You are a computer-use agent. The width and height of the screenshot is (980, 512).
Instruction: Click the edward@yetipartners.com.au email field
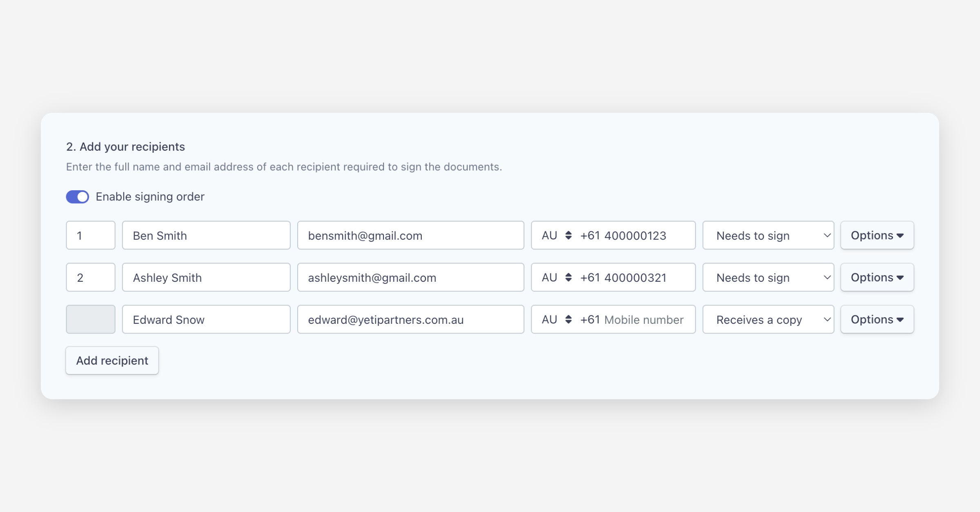410,320
